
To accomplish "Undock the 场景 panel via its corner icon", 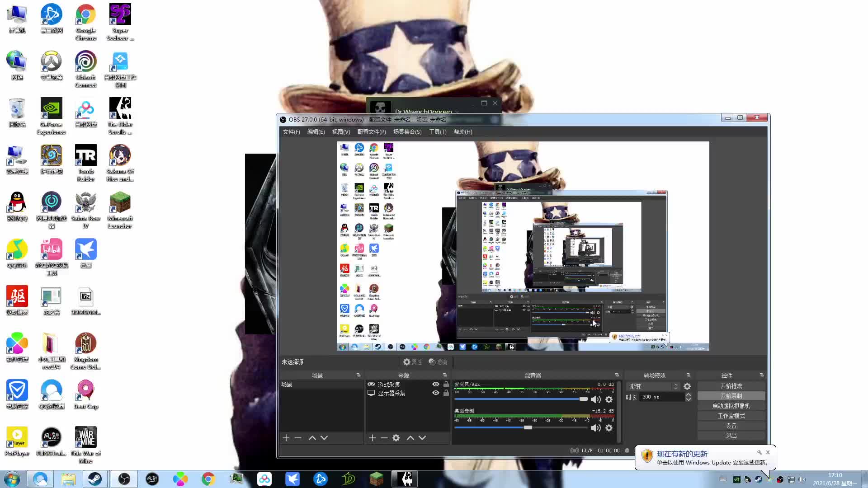I will (x=359, y=375).
